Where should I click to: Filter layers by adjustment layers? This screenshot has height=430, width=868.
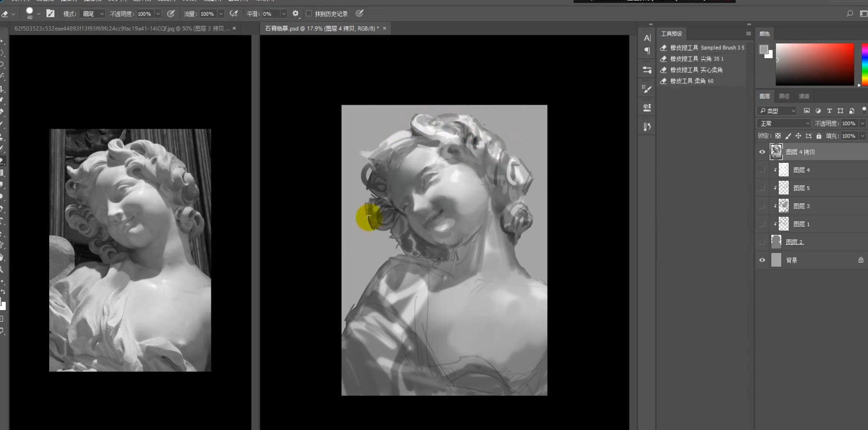point(818,110)
